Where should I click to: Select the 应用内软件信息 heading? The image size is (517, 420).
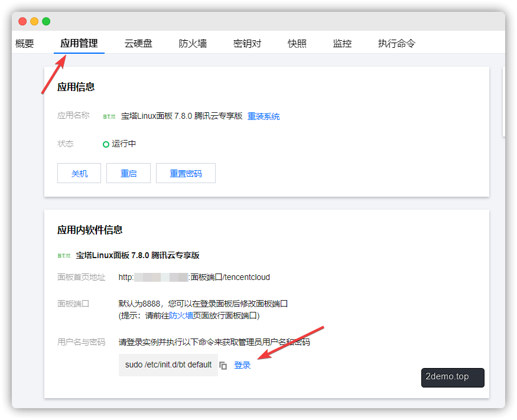click(90, 230)
